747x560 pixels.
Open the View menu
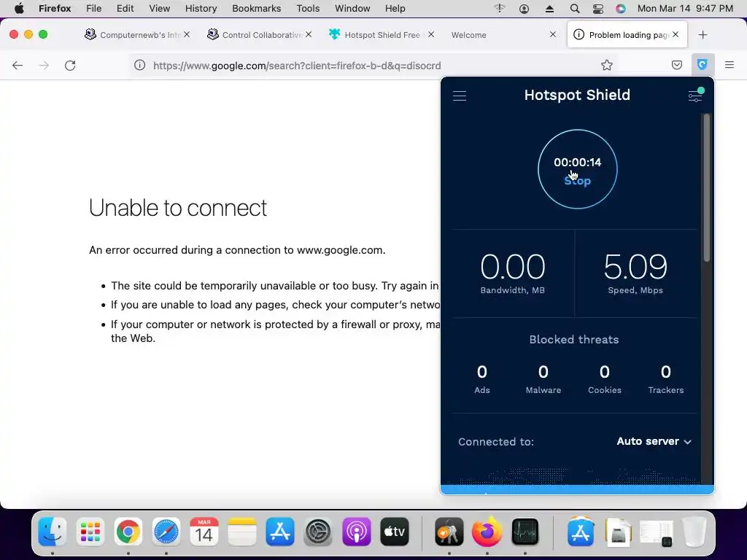159,9
